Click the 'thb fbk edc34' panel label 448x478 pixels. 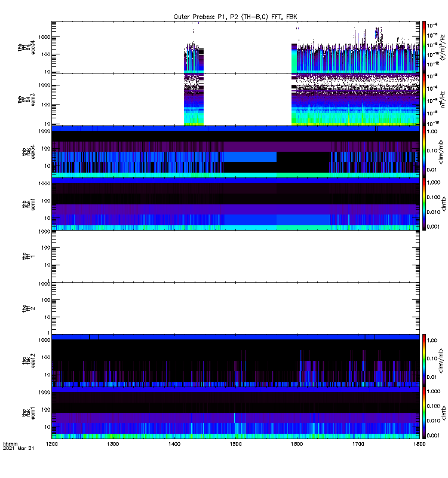pos(28,152)
